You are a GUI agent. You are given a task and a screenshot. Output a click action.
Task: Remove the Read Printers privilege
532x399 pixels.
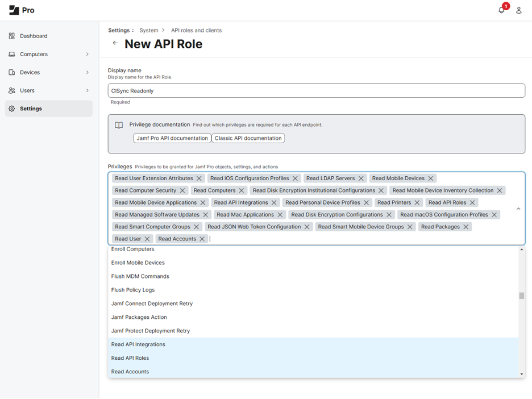(x=417, y=202)
